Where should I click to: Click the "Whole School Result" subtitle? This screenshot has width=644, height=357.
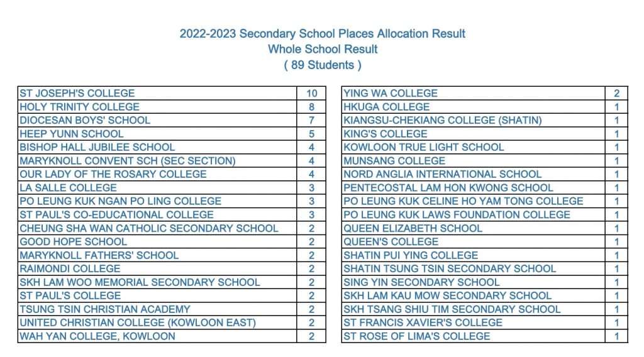click(x=322, y=49)
